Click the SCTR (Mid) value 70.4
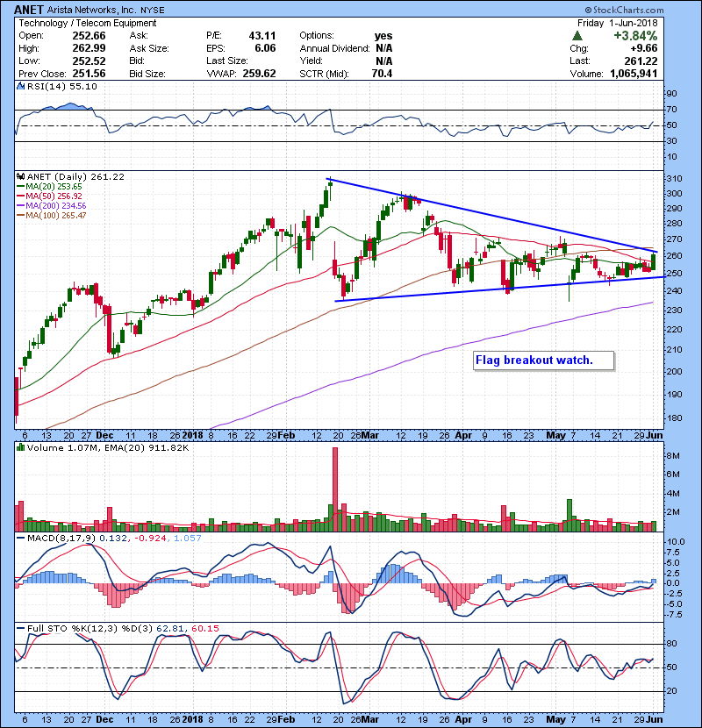Viewport: 702px width, 728px height. coord(382,74)
